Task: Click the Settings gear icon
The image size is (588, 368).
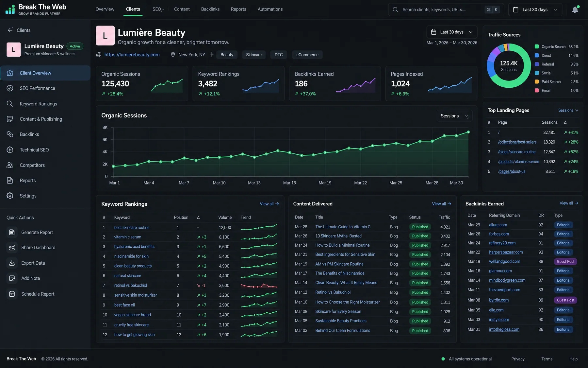Action: pyautogui.click(x=10, y=196)
